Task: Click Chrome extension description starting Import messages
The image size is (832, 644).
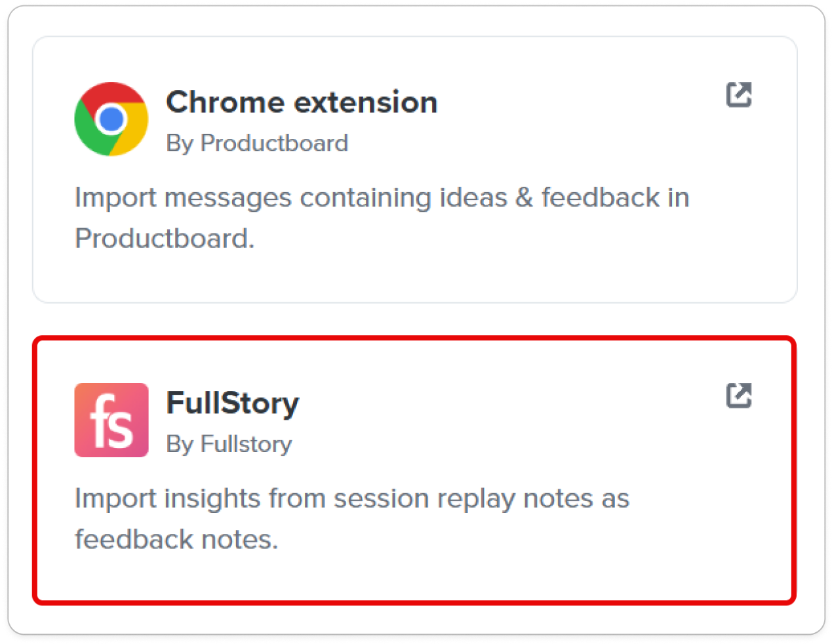Action: (x=382, y=218)
